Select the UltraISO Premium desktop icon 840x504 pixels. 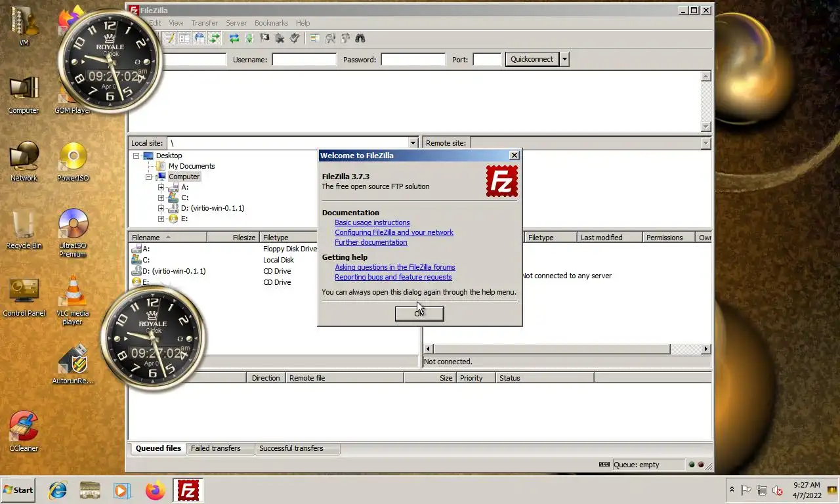point(73,233)
